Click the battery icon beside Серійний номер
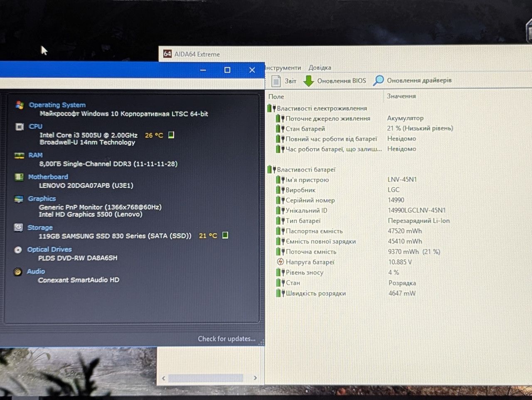The height and width of the screenshot is (400, 532). pos(280,200)
